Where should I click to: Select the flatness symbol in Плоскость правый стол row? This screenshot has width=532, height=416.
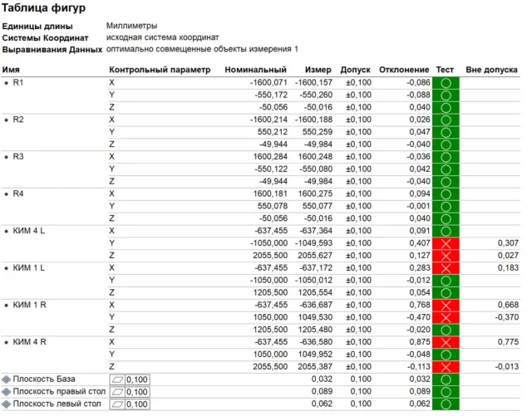[x=117, y=392]
